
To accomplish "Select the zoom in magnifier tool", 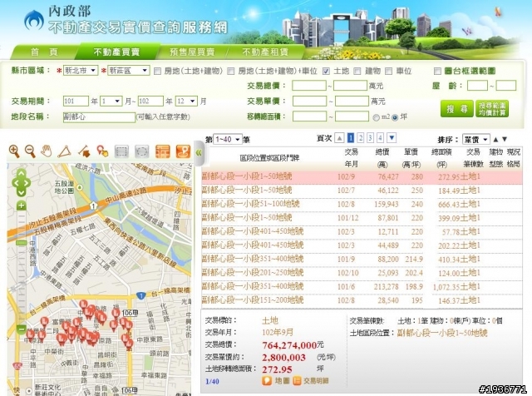I will (x=14, y=151).
